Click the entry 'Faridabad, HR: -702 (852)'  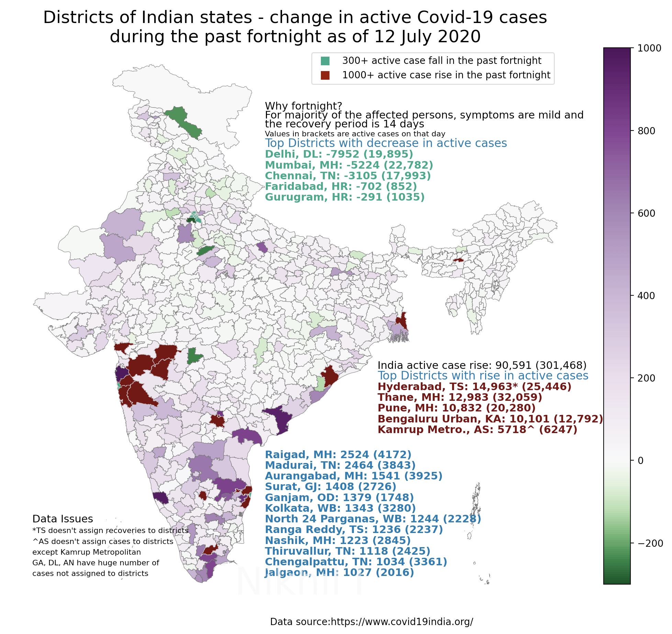point(341,186)
